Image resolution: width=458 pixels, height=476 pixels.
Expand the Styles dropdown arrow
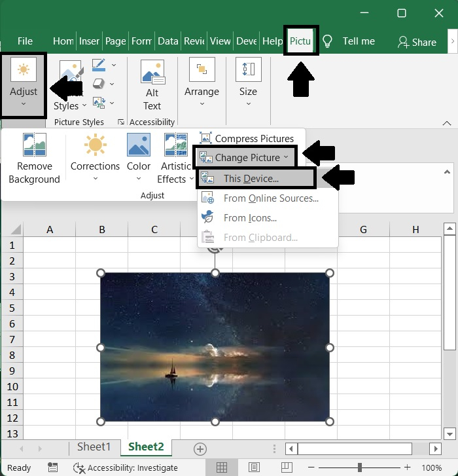[84, 105]
